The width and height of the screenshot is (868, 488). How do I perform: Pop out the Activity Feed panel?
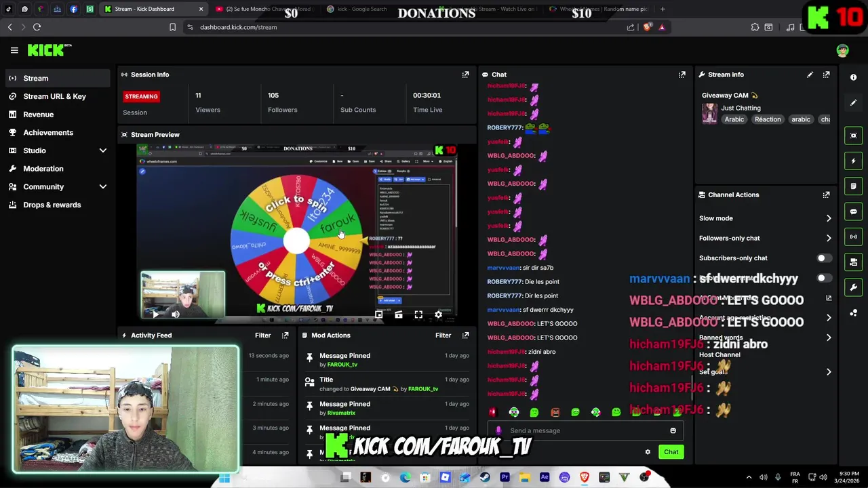coord(285,335)
